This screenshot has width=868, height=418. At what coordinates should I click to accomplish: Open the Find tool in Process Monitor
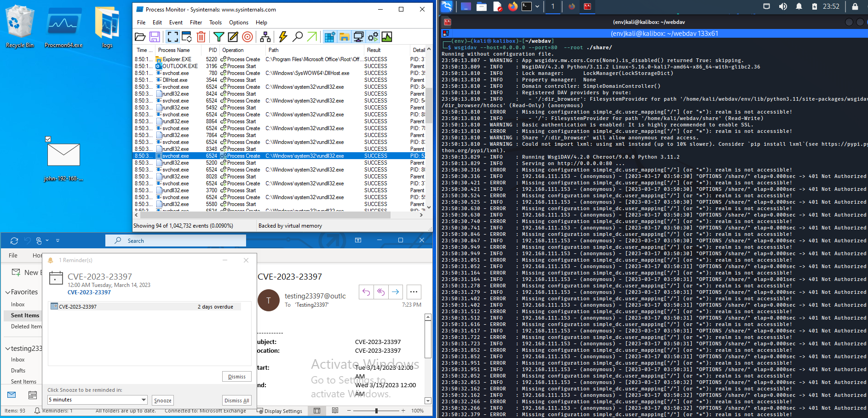point(298,37)
